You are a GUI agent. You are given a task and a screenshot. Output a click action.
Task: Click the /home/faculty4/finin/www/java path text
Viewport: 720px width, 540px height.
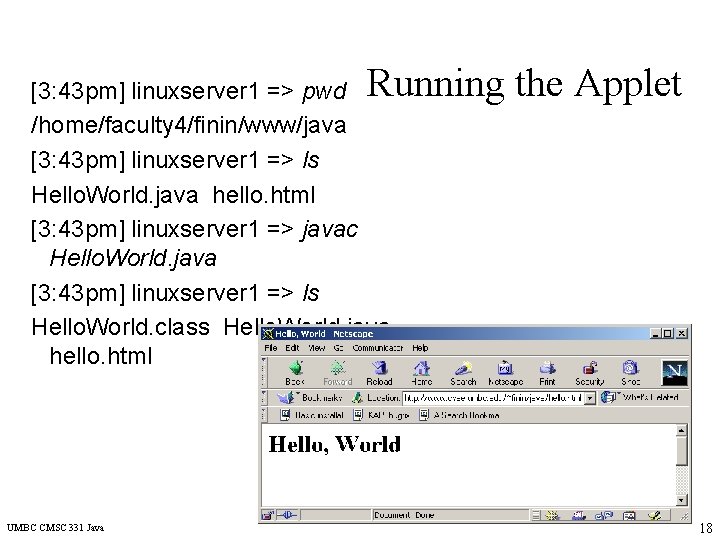(x=189, y=125)
